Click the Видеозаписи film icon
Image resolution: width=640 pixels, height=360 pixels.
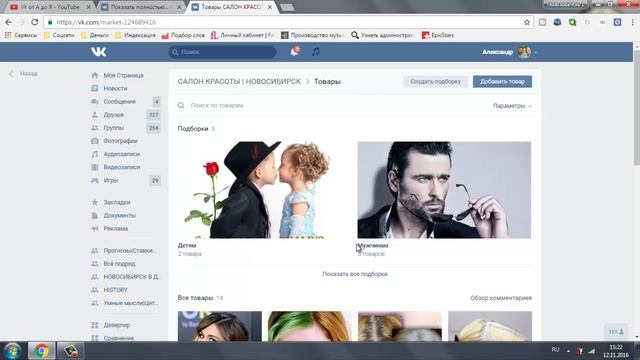coord(95,167)
